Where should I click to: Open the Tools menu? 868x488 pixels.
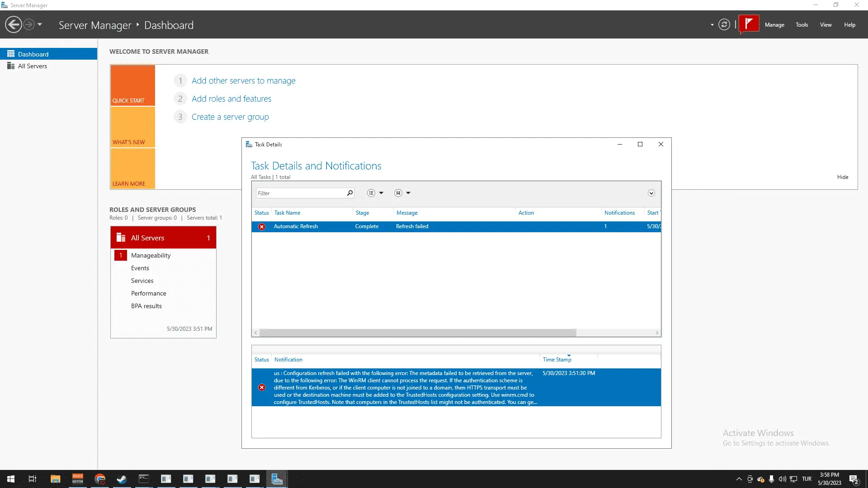pyautogui.click(x=802, y=25)
